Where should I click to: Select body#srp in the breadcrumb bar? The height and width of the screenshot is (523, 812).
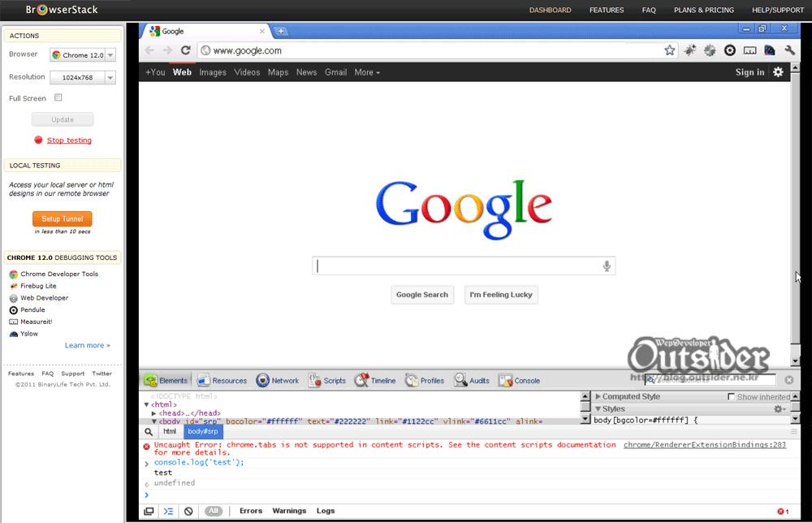[x=202, y=431]
